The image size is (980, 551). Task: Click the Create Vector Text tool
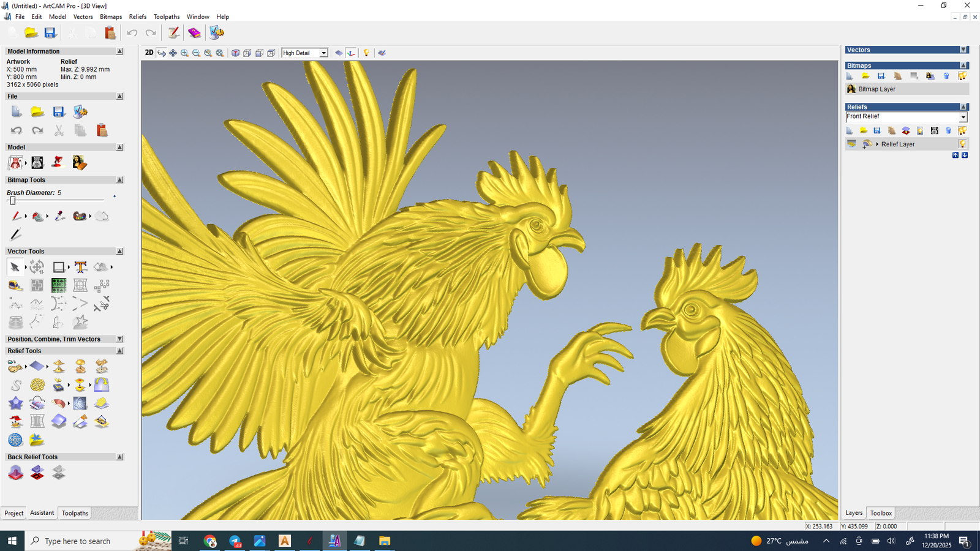tap(80, 268)
